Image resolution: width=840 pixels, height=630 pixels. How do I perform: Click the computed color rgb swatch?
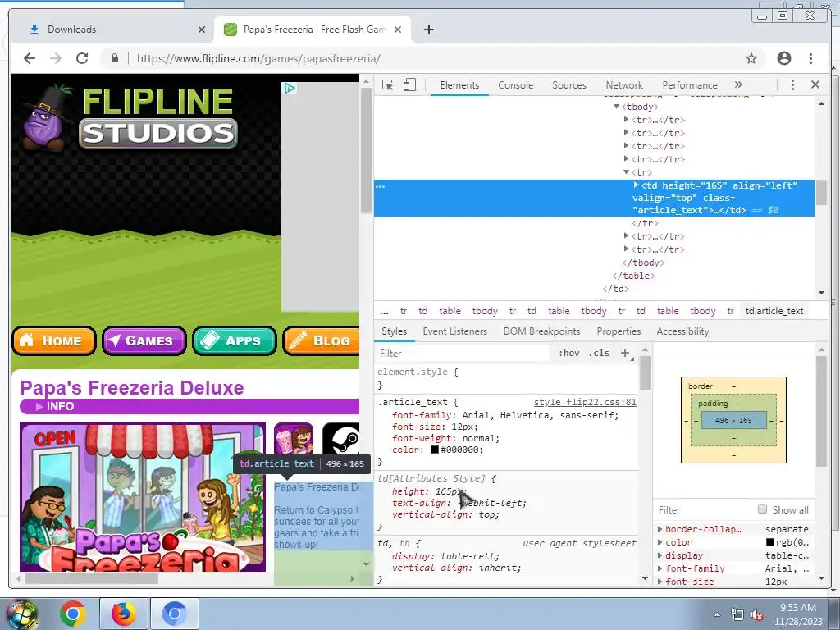[769, 542]
